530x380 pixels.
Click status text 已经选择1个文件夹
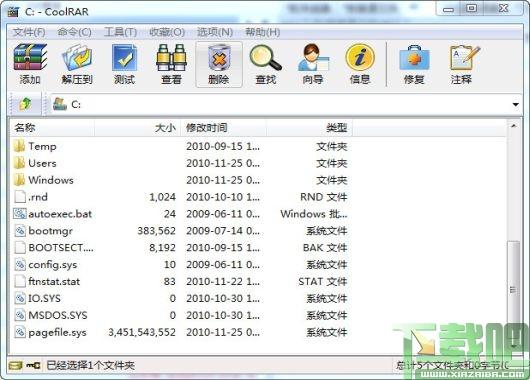coord(91,365)
